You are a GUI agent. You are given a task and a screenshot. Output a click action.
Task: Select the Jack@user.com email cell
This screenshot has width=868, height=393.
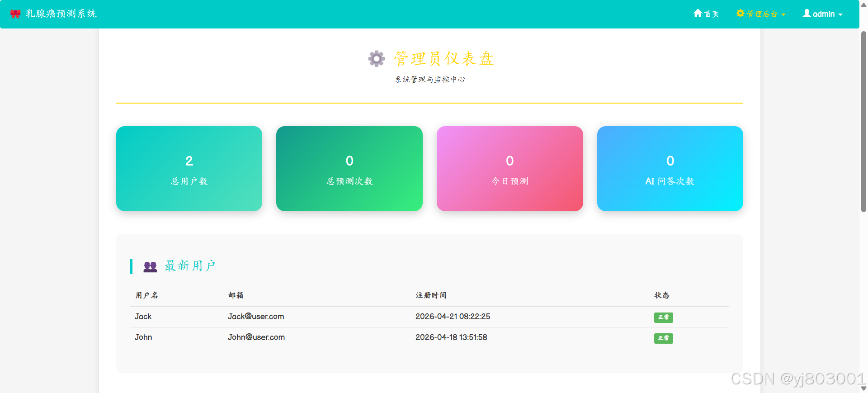coord(256,317)
